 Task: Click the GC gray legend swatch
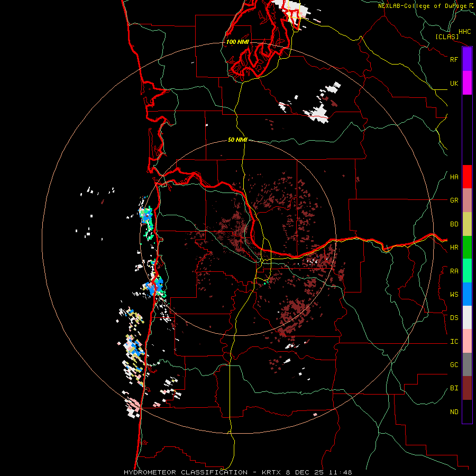[467, 364]
